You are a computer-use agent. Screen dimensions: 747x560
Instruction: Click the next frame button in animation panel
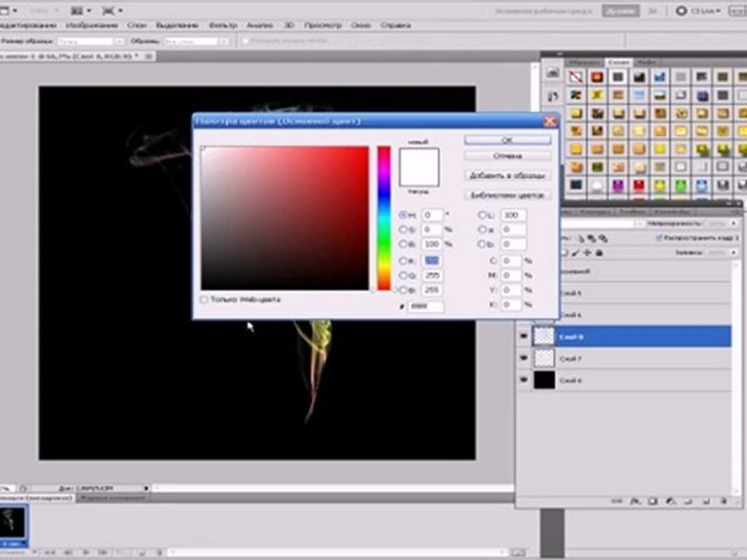(103, 552)
